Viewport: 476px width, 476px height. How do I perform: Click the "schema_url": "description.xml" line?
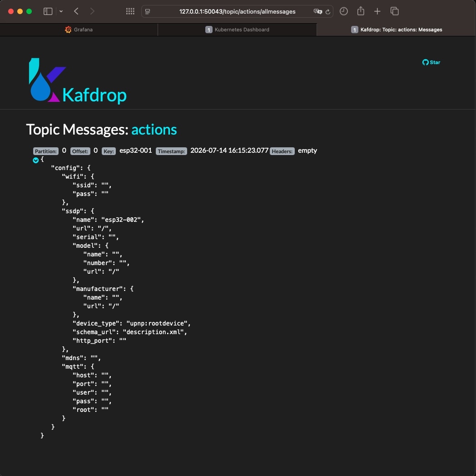point(130,332)
